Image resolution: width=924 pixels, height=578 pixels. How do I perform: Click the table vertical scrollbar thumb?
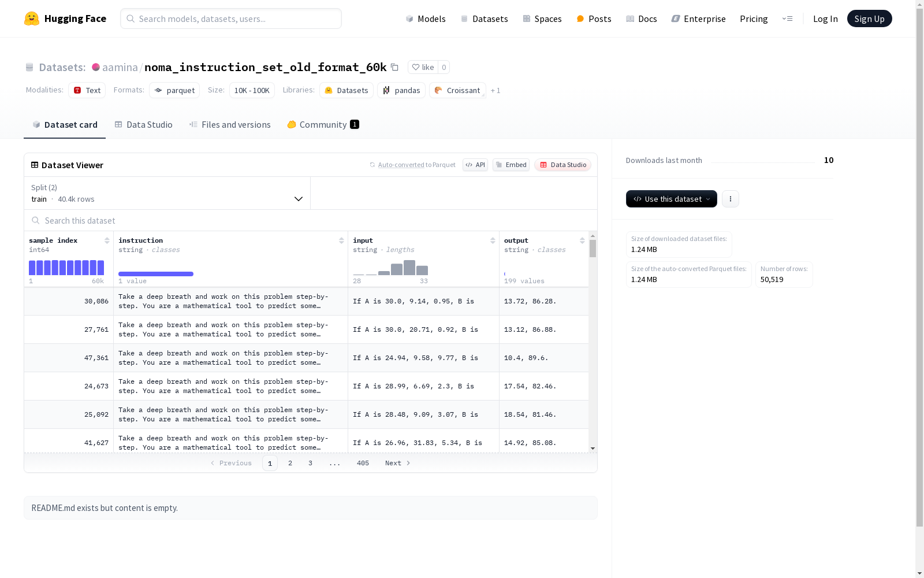click(x=593, y=249)
